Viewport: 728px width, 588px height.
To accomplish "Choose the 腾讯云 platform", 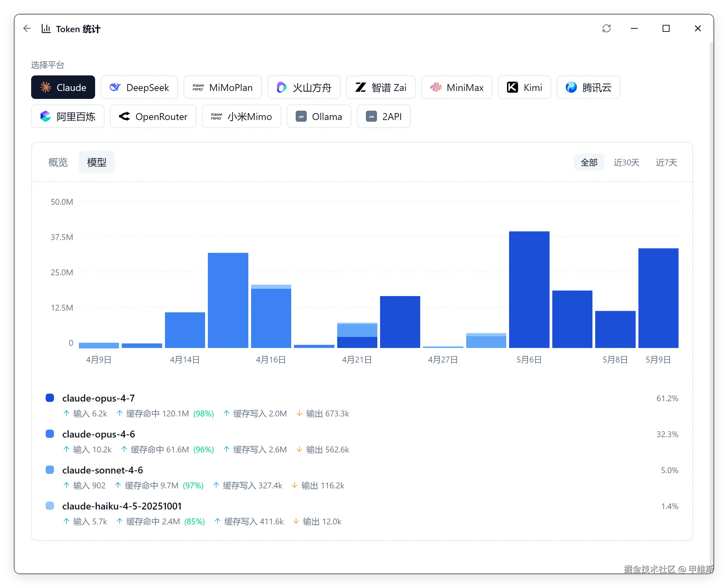I will [x=588, y=87].
